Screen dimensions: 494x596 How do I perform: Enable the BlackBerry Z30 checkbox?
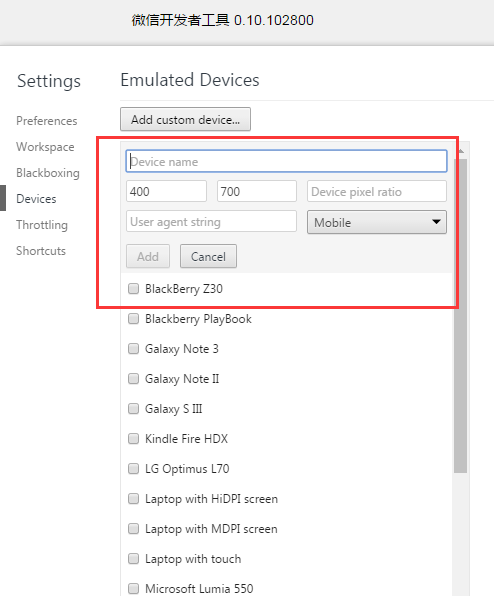pos(133,288)
